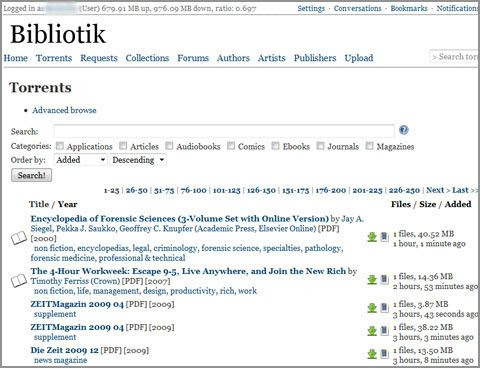Click into the torrent Search field
The width and height of the screenshot is (480, 368).
pos(224,131)
